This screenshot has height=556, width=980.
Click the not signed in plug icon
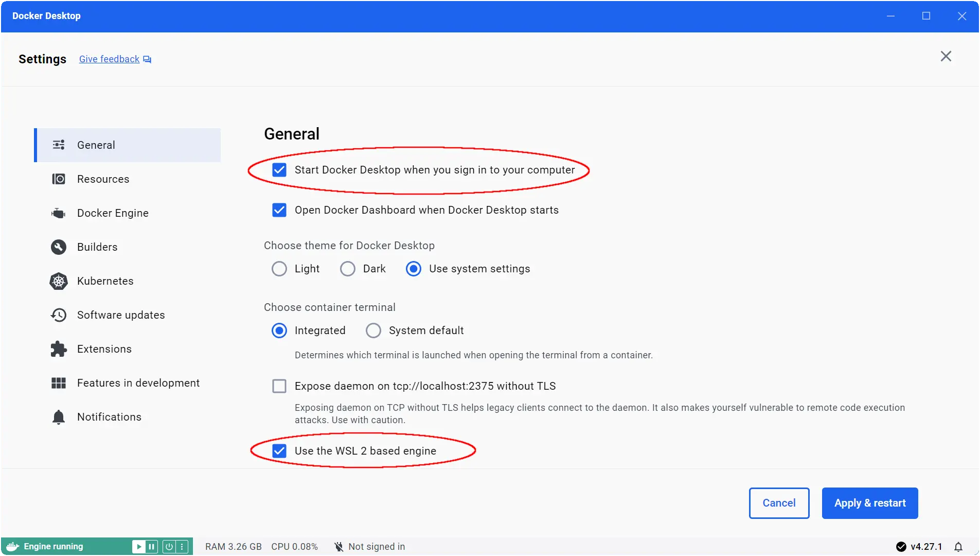[x=338, y=547]
